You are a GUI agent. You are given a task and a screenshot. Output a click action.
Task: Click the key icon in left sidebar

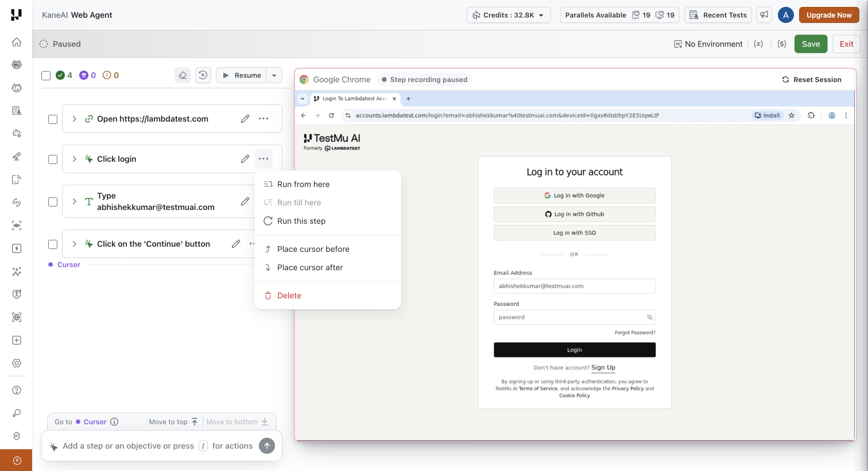(17, 413)
